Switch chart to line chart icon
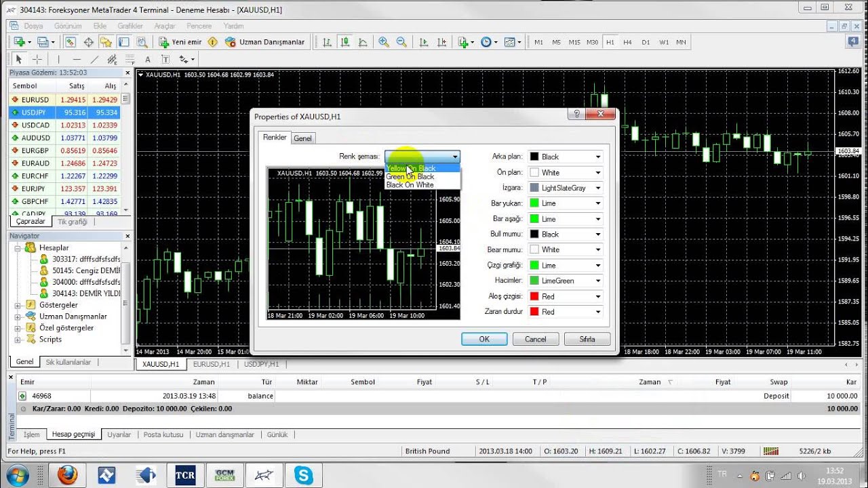 (x=363, y=42)
